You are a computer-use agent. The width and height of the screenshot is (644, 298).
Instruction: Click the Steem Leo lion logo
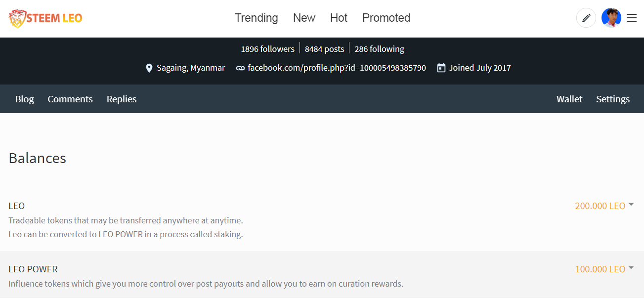[16, 18]
